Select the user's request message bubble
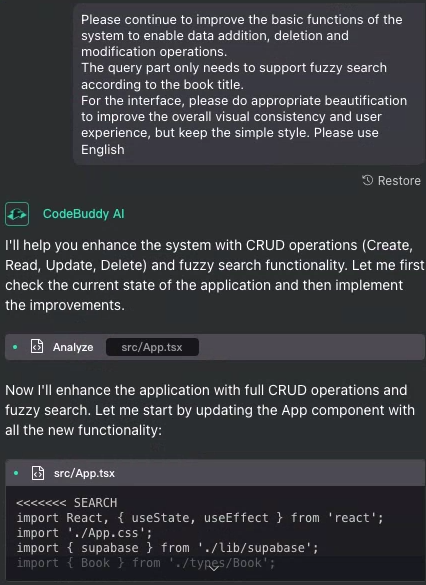This screenshot has height=585, width=426. [249, 84]
